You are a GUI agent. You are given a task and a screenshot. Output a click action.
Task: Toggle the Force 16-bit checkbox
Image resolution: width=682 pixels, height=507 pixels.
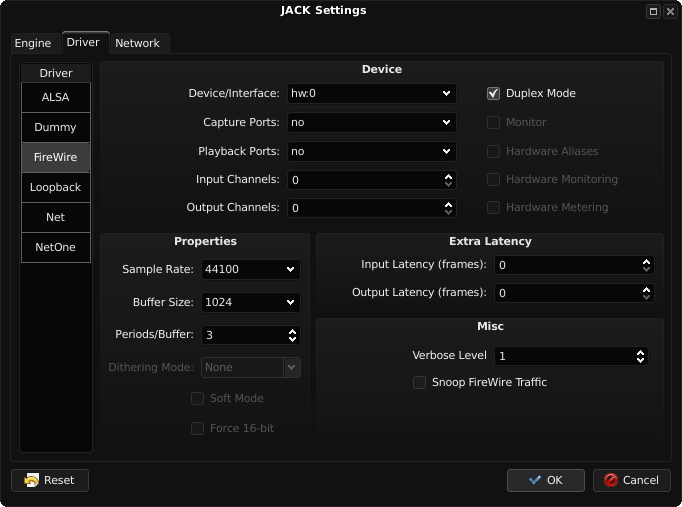pos(197,428)
